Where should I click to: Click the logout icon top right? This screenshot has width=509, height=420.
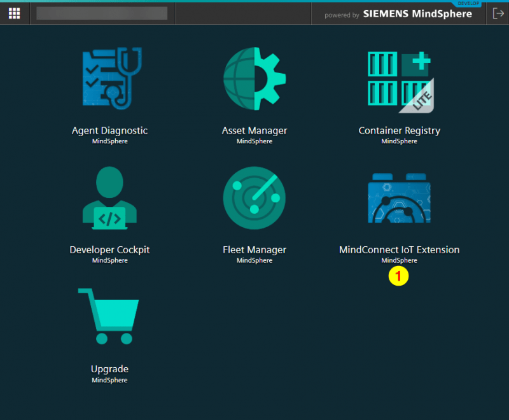point(498,13)
